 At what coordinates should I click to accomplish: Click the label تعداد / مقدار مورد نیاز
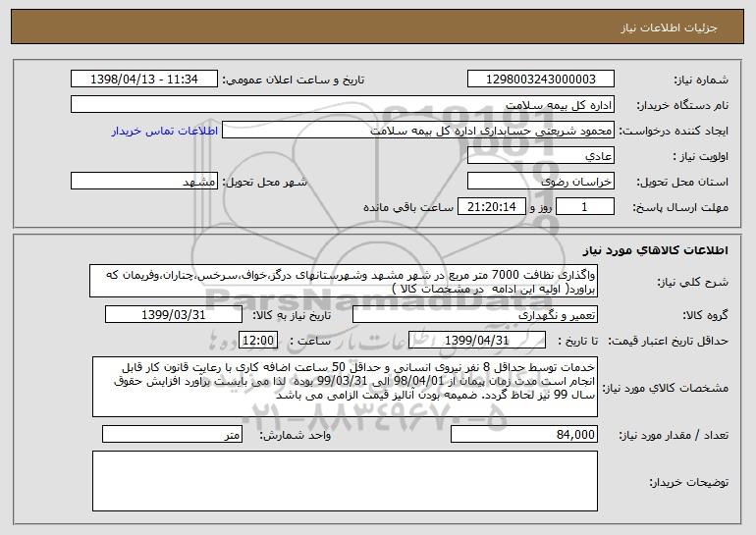point(674,435)
